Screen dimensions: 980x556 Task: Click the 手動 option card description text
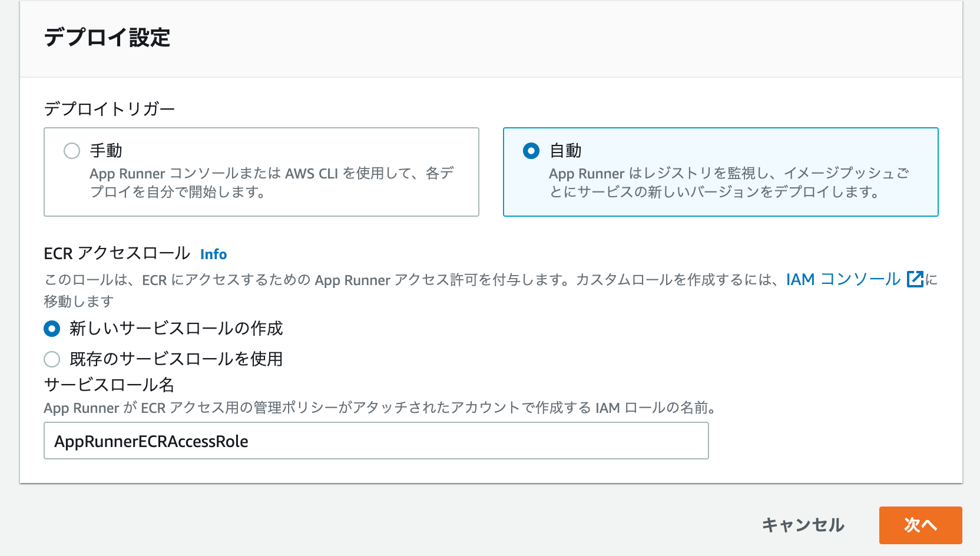click(272, 183)
